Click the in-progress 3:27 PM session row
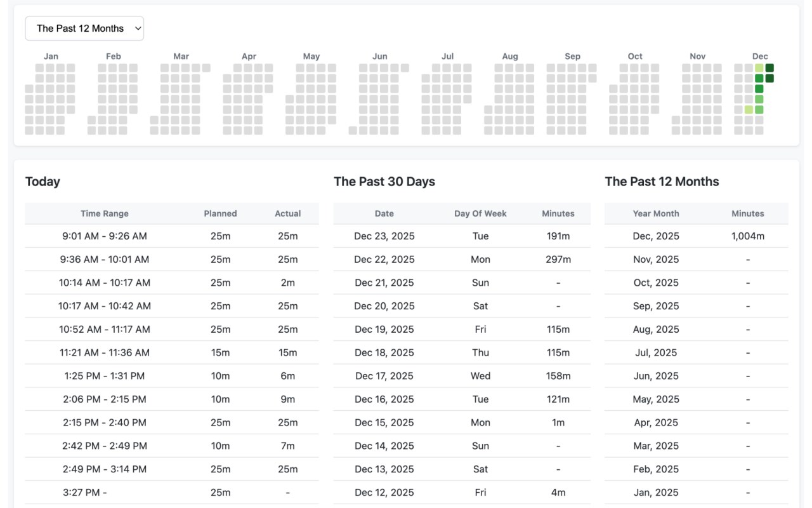Viewport: 812px width, 508px height. click(x=105, y=492)
